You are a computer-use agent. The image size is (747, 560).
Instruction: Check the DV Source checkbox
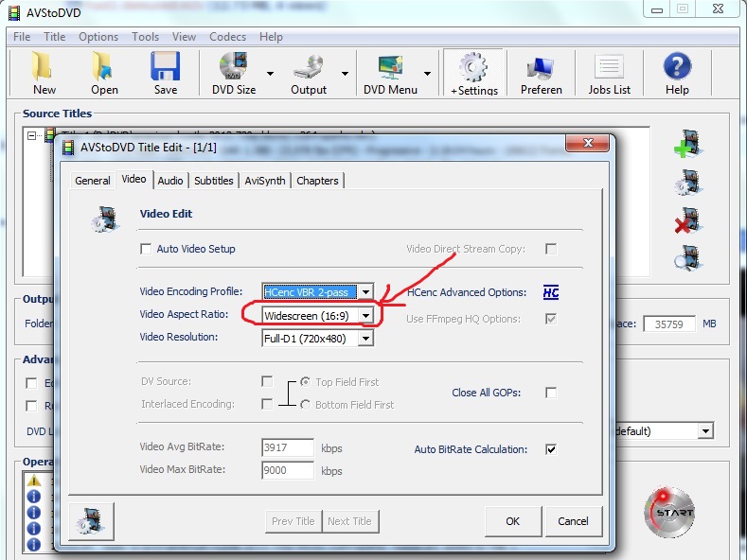point(267,381)
